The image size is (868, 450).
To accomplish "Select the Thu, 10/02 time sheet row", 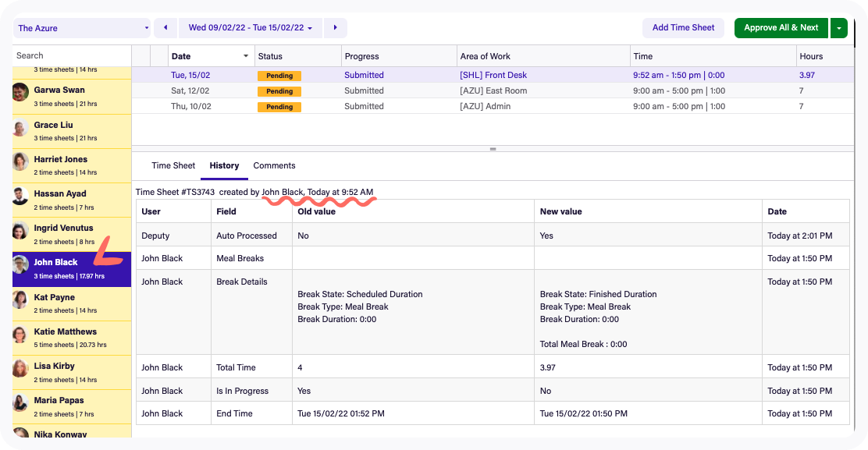I will (493, 106).
